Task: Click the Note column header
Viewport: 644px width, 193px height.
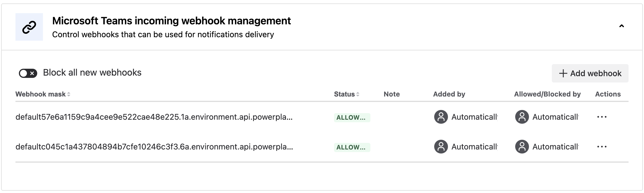Action: (392, 94)
